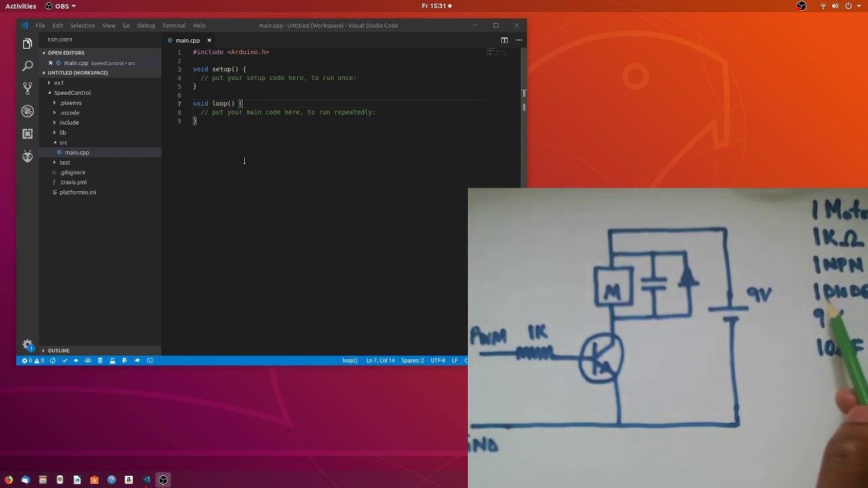Screen dimensions: 868x488
Task: Expand the lib folder
Action: [62, 133]
